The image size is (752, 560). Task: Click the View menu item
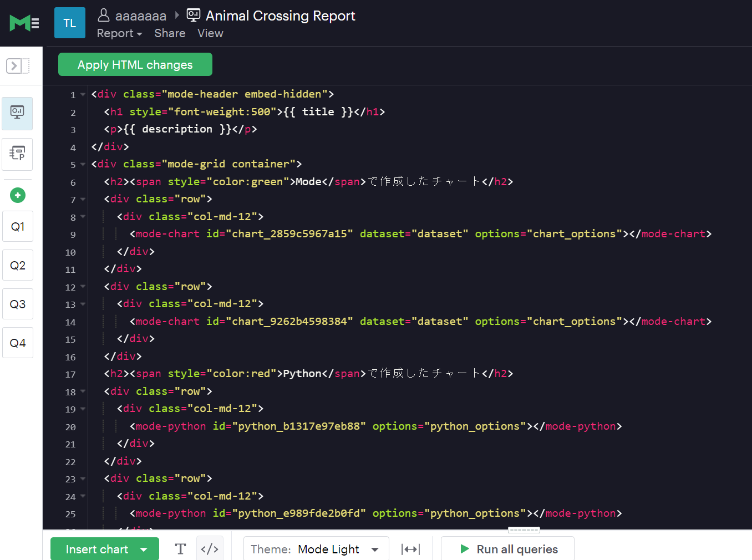click(x=210, y=33)
